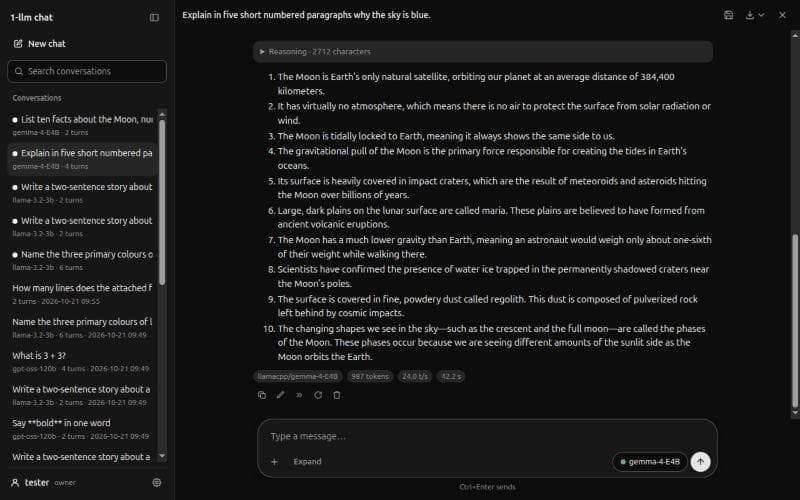Viewport: 800px width, 500px height.
Task: Delete the response with trash icon
Action: 337,395
